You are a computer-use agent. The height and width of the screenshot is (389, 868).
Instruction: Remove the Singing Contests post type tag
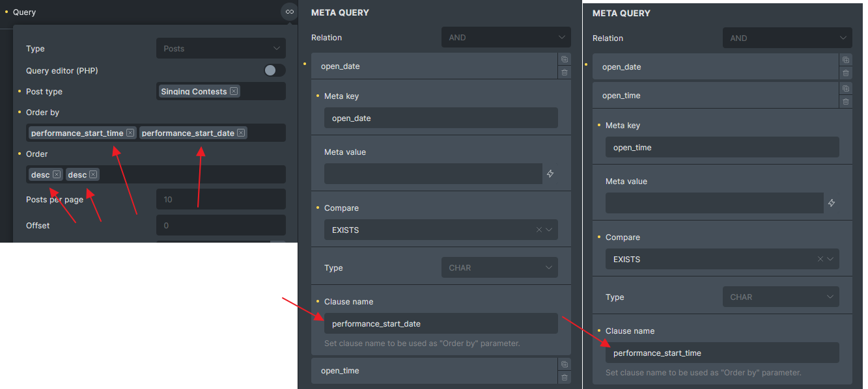pyautogui.click(x=234, y=91)
